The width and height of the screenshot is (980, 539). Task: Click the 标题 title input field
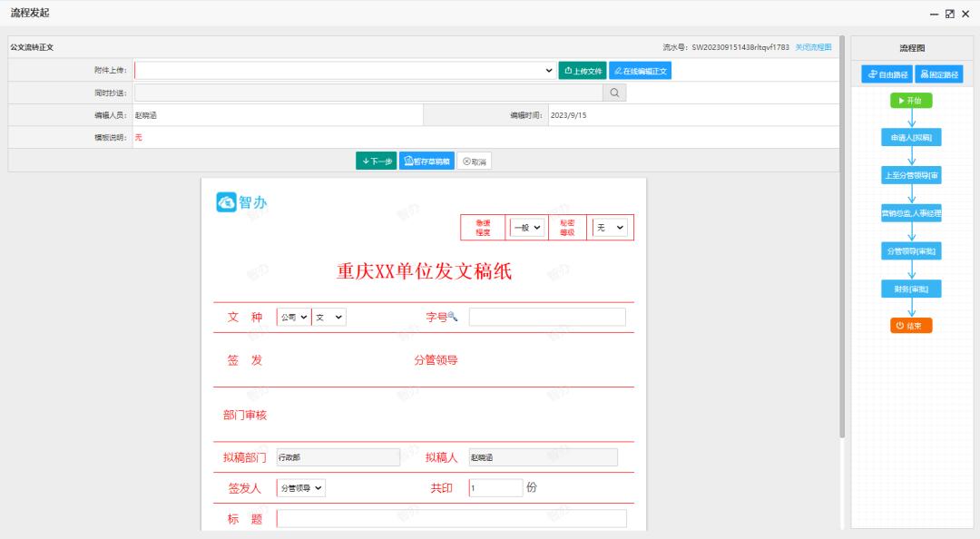451,518
